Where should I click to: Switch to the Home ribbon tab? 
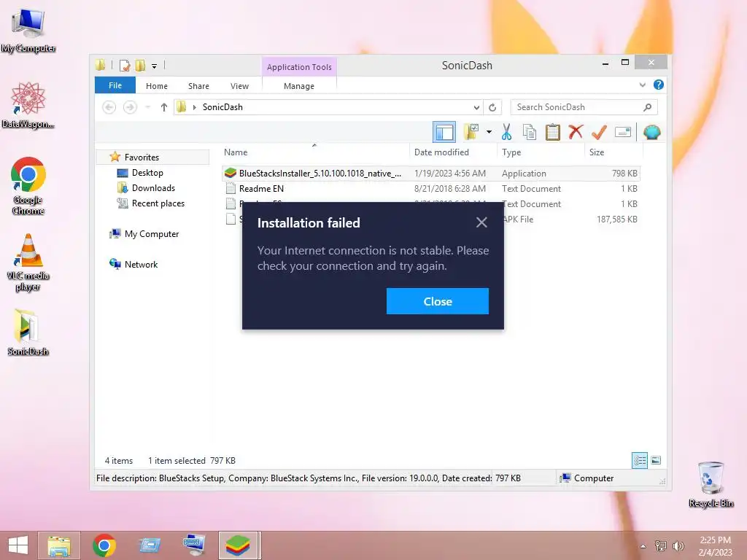[157, 86]
